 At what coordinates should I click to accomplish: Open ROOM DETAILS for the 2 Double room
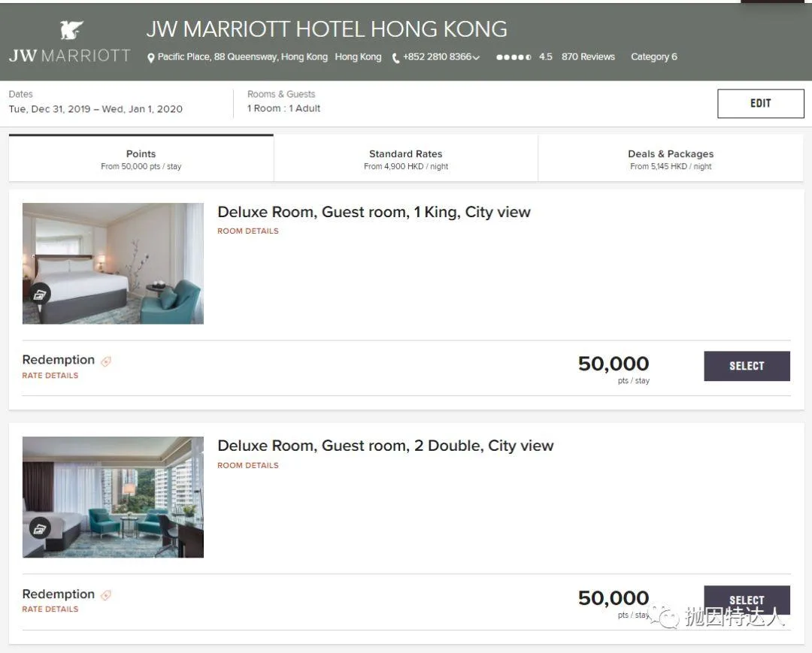[x=248, y=465]
